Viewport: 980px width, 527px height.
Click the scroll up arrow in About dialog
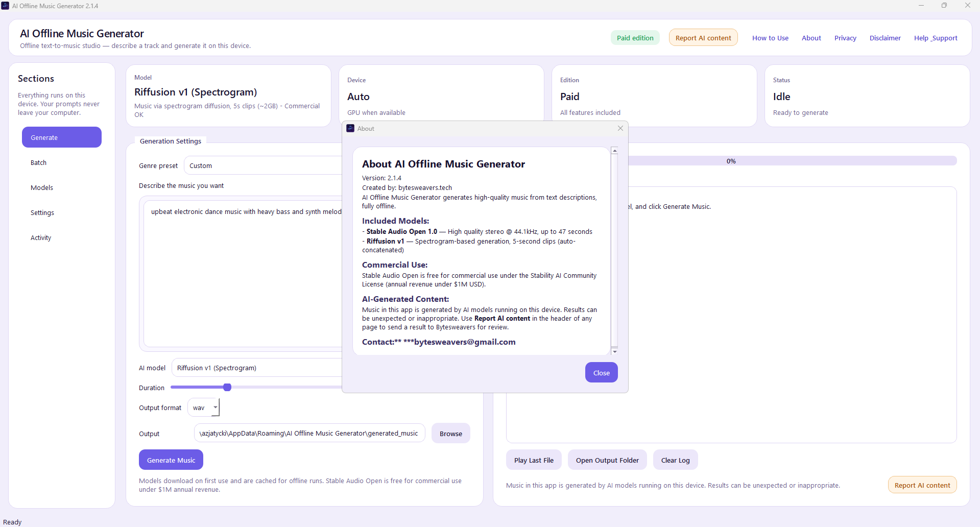tap(614, 151)
